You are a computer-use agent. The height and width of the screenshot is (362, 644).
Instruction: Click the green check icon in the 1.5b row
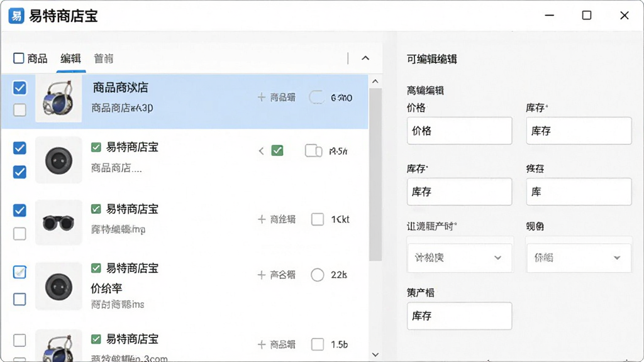tap(96, 339)
